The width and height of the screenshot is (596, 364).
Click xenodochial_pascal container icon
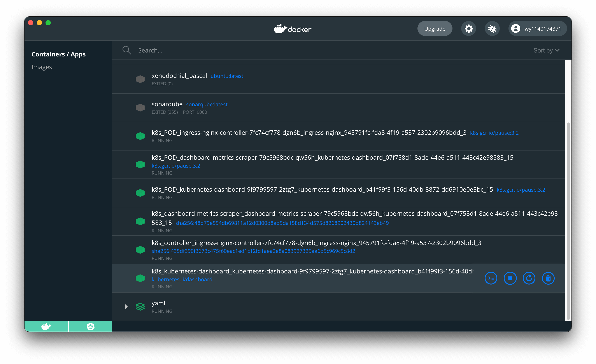point(140,79)
